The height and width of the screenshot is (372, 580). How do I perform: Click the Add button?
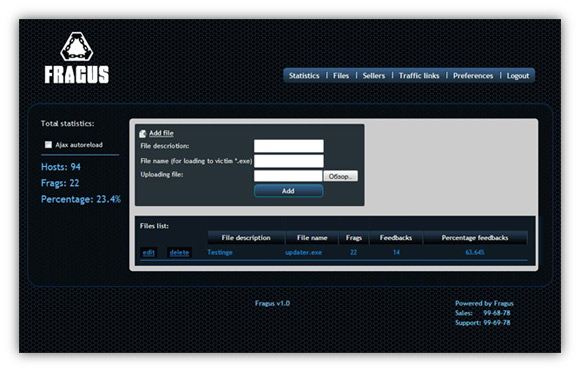click(x=289, y=191)
